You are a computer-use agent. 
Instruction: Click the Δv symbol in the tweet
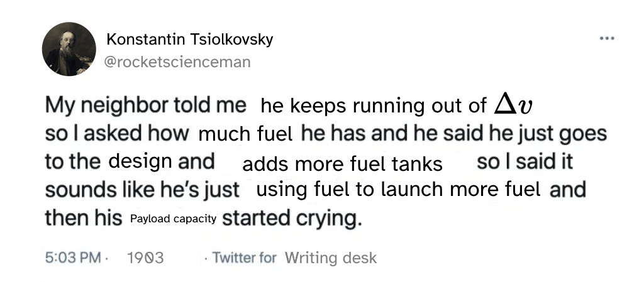513,104
